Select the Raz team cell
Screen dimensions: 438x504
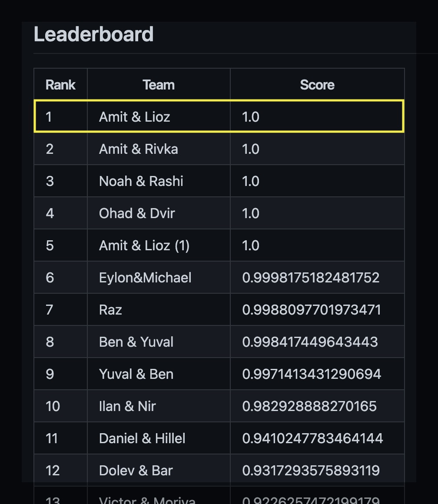coord(110,310)
